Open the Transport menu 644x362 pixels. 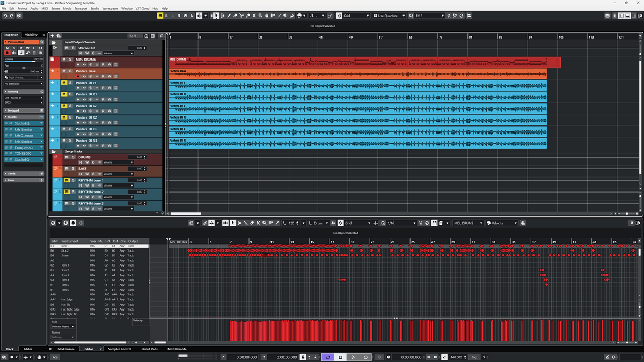pyautogui.click(x=81, y=9)
